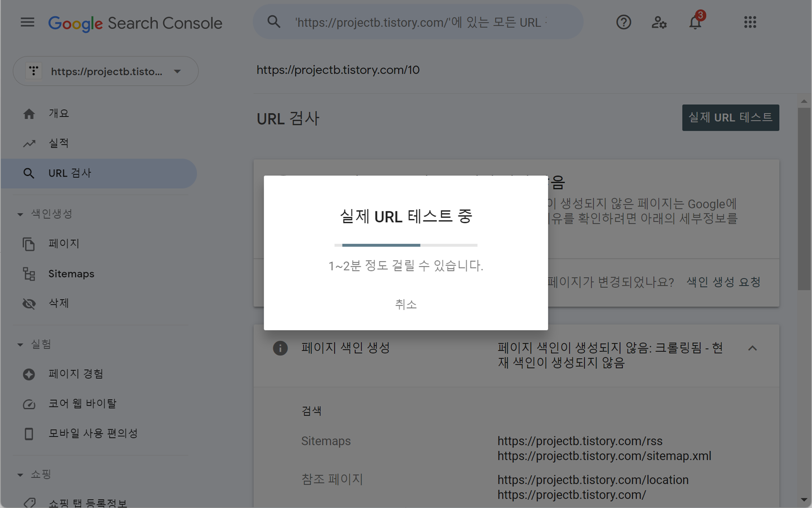Click the Google Search Console logo
The image size is (812, 508).
point(135,23)
